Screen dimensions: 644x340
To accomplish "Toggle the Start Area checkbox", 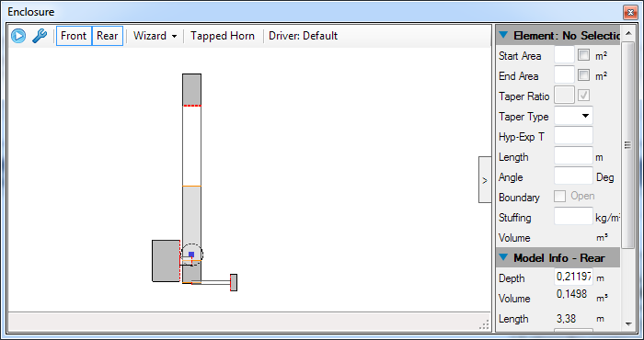I will tap(583, 55).
